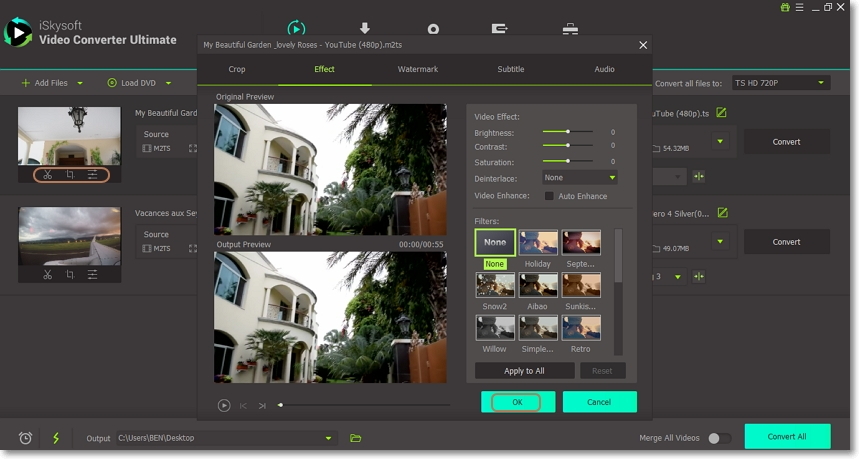Toggle the Merge All Videos switch
Screen dimensions: 859x459
(x=718, y=438)
